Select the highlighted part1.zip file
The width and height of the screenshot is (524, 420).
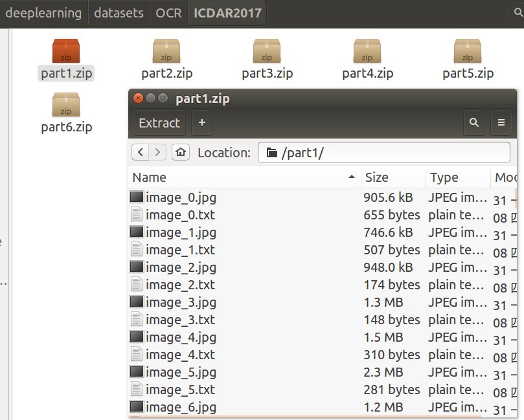coord(65,52)
